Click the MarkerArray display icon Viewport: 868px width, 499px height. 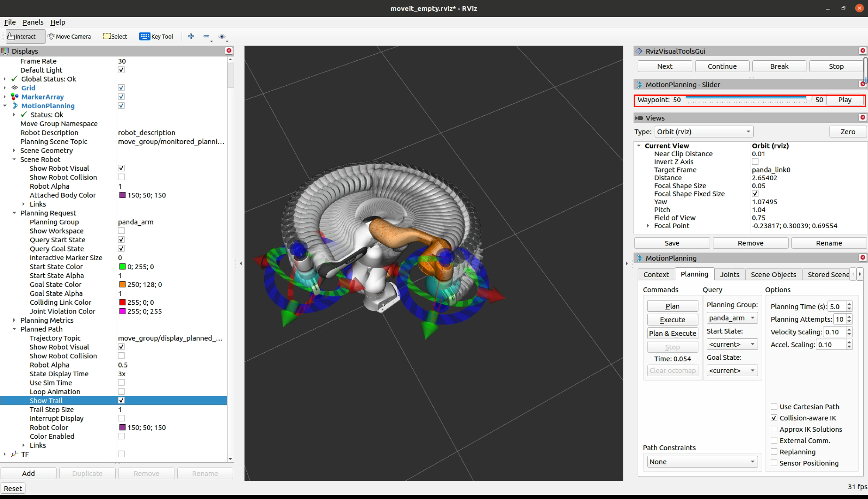15,97
